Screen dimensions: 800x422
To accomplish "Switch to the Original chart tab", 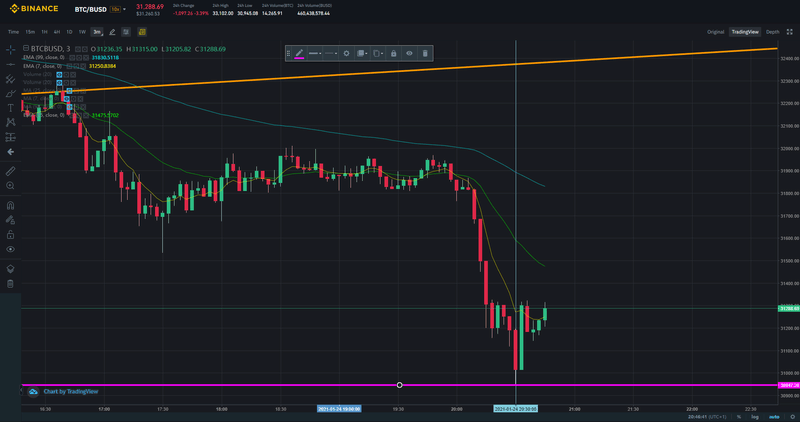I will 715,32.
